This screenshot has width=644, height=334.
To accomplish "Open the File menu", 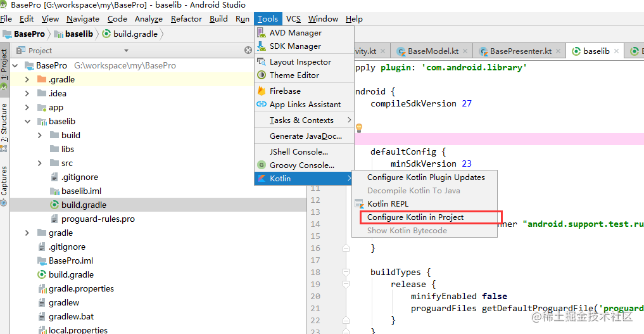I will [x=6, y=19].
